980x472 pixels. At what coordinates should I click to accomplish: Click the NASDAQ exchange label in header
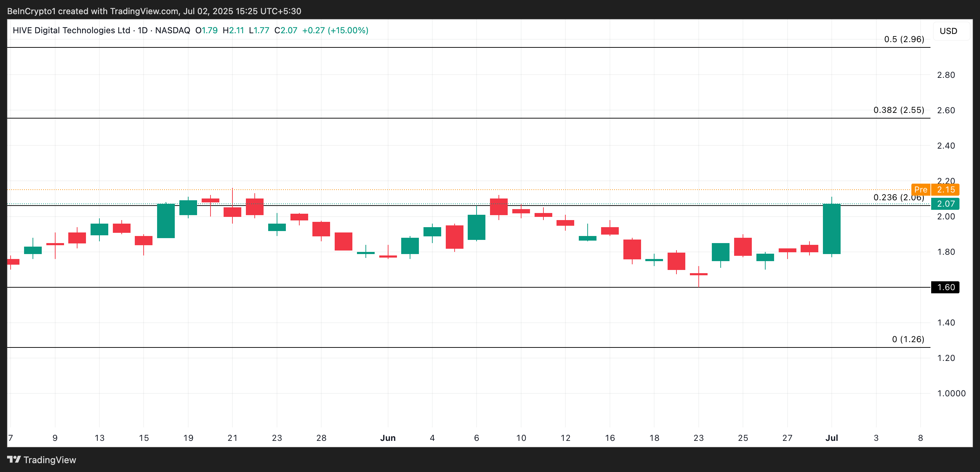172,30
